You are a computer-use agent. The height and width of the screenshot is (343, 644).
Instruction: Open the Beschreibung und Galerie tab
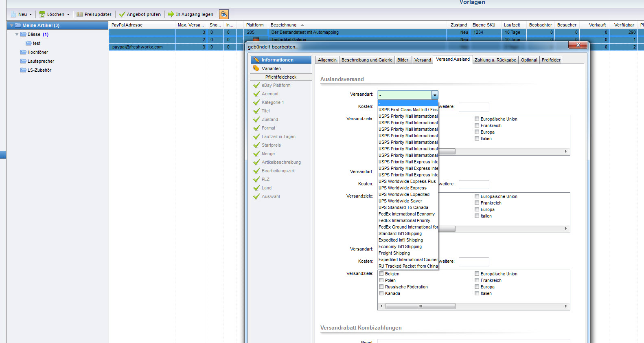tap(366, 60)
